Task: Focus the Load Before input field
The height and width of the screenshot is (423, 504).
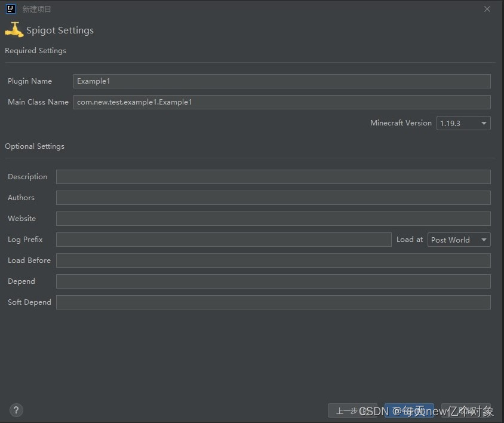Action: pos(273,260)
